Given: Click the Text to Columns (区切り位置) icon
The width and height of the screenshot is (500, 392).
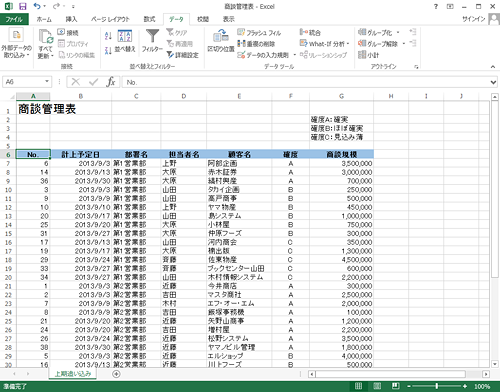Looking at the screenshot, I should click(221, 36).
